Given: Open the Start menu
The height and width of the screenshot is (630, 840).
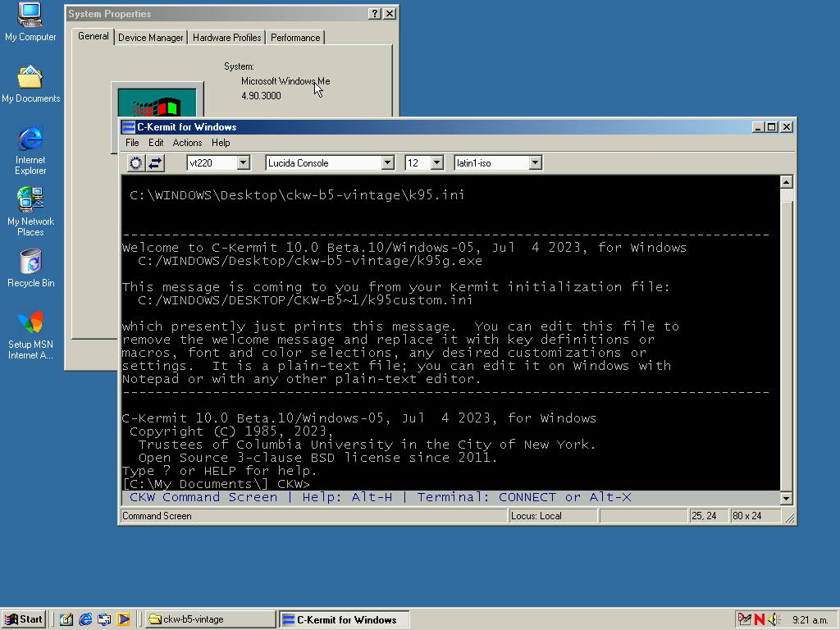Looking at the screenshot, I should [24, 619].
